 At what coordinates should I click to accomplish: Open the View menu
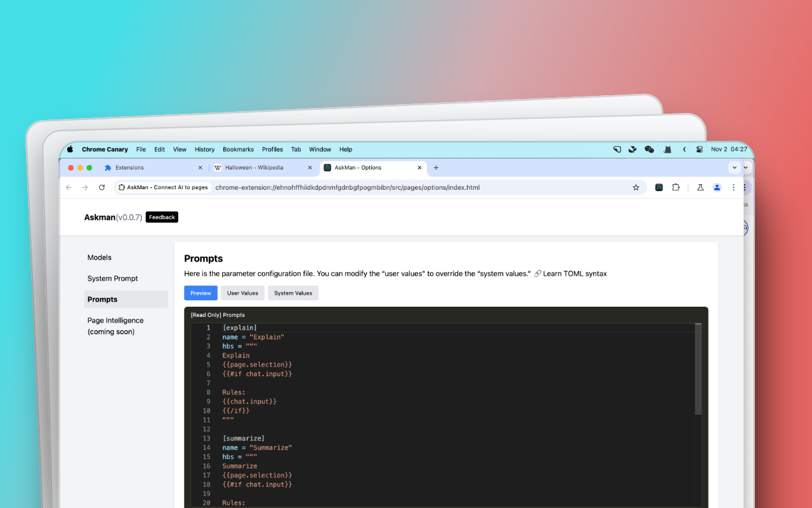pyautogui.click(x=180, y=149)
